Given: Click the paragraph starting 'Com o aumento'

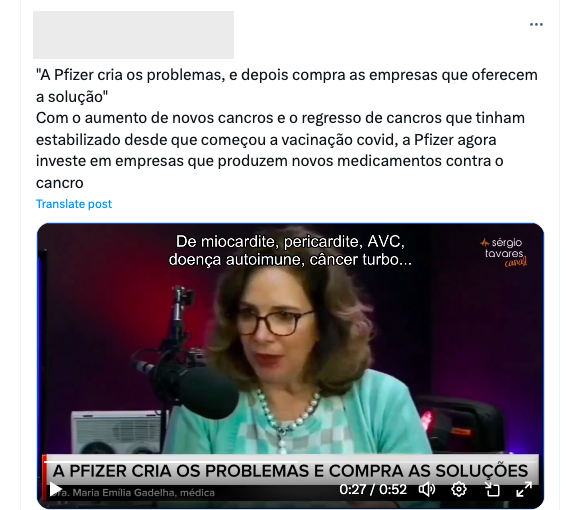Looking at the screenshot, I should 280,150.
